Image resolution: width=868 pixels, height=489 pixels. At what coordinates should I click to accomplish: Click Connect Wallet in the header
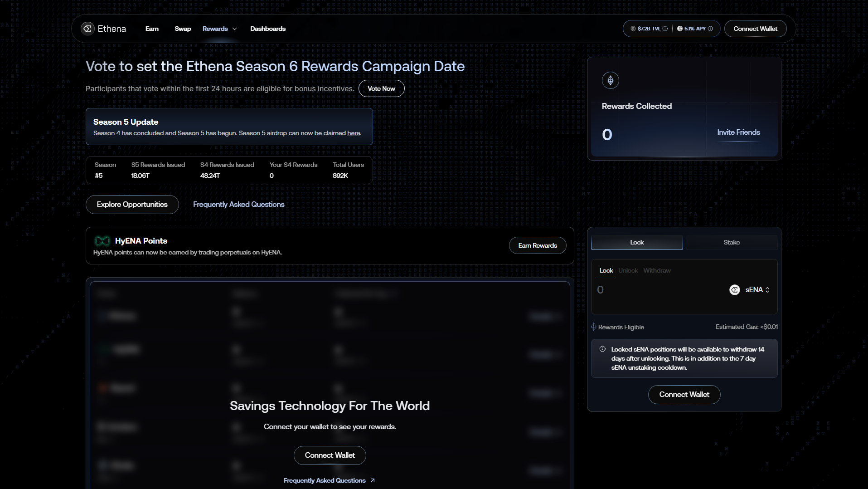tap(756, 29)
